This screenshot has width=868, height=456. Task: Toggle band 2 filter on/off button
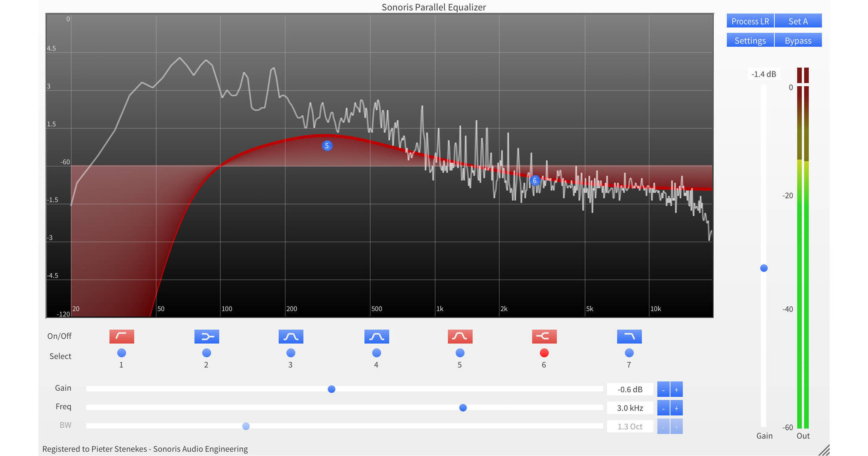coord(207,336)
